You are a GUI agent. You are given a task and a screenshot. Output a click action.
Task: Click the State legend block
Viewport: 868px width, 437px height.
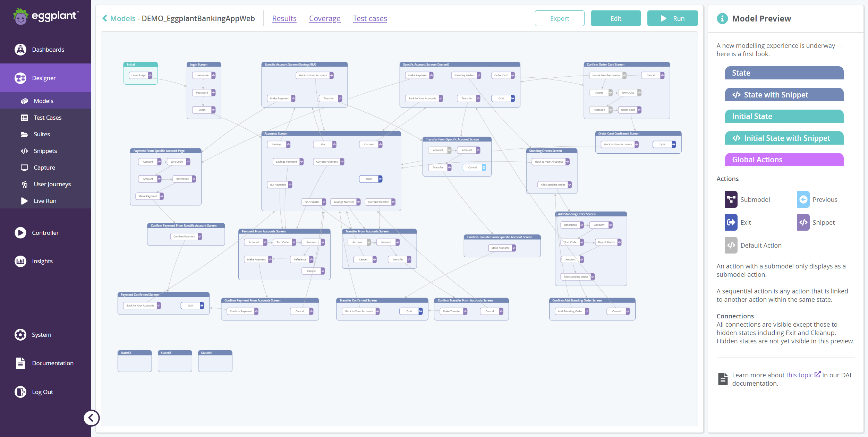[784, 73]
